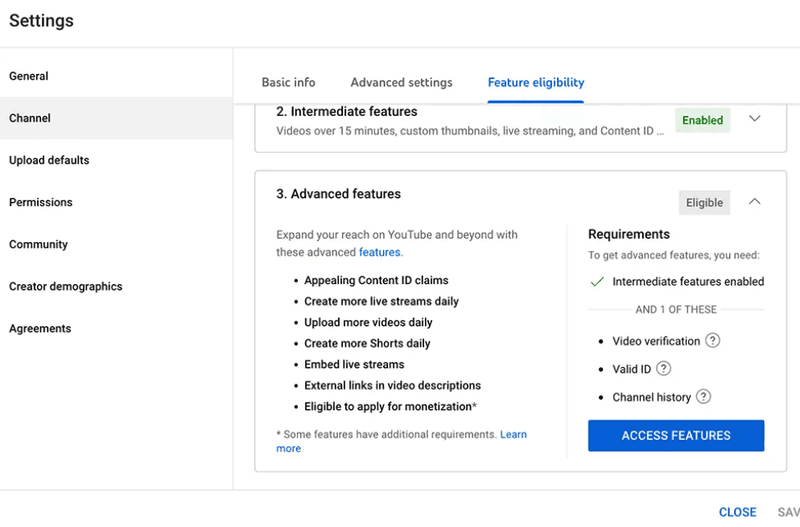Click 'Intermediate features enabled' requirement
This screenshot has width=800, height=527.
coord(688,282)
